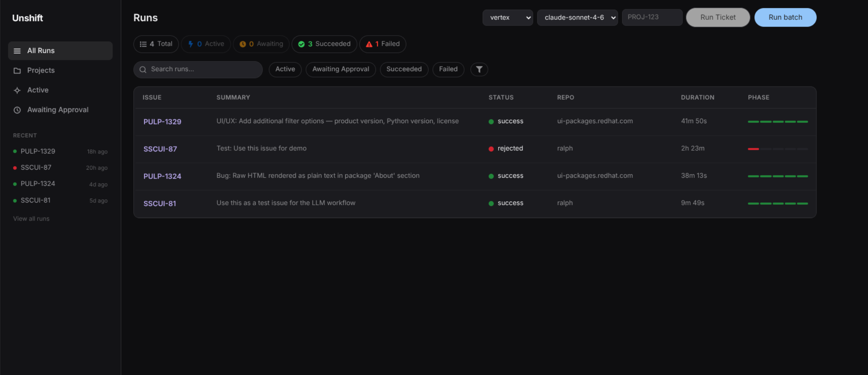Viewport: 868px width, 375px height.
Task: Open the vertex provider dropdown
Action: pyautogui.click(x=508, y=17)
